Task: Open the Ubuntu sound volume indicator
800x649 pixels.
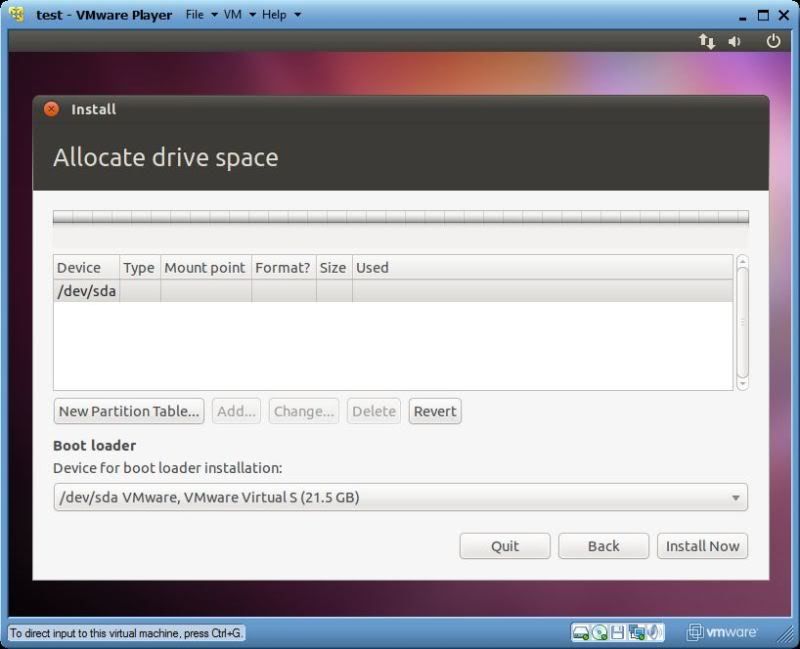Action: tap(735, 41)
